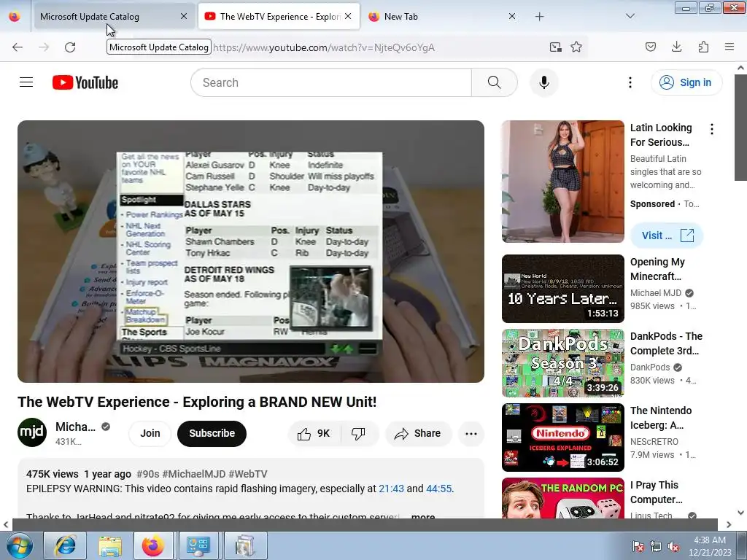The image size is (747, 560).
Task: Open options menu for sponsored Latin ad
Action: click(712, 129)
